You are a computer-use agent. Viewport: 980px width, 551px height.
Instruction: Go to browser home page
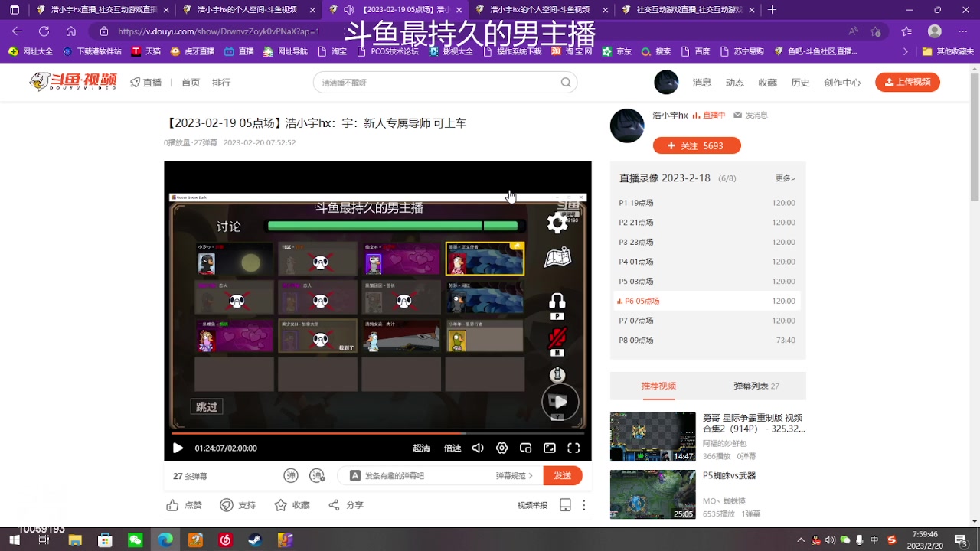click(x=70, y=31)
